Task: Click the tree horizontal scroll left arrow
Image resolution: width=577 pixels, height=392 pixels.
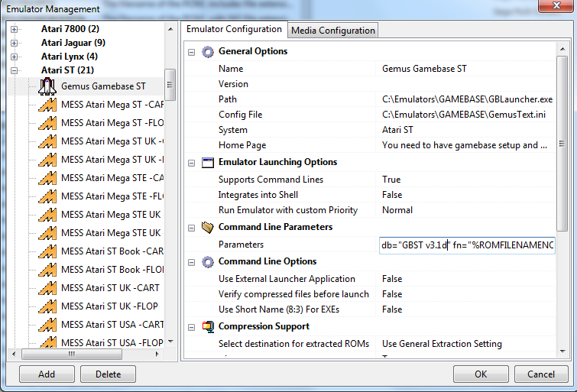Action: click(x=14, y=354)
